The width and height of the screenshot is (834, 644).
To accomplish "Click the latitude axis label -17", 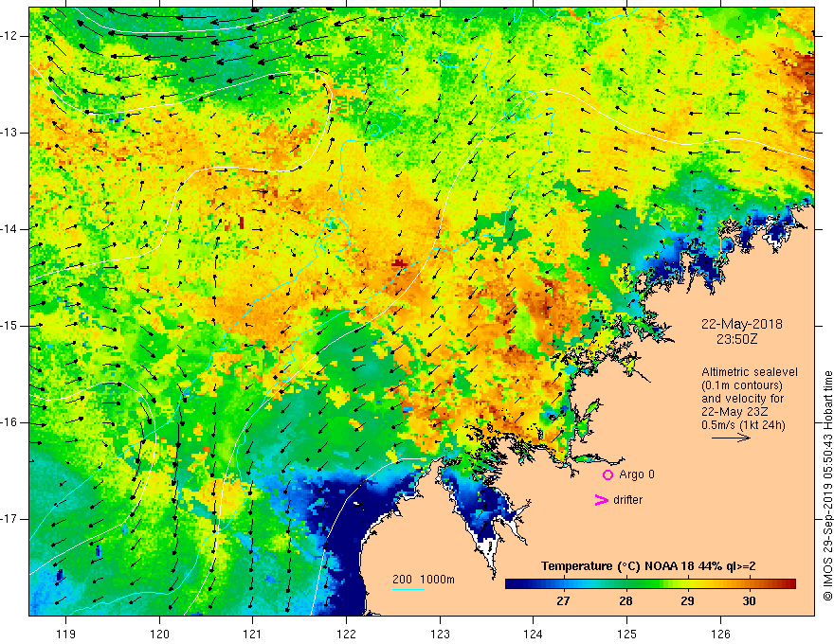I will tap(9, 519).
